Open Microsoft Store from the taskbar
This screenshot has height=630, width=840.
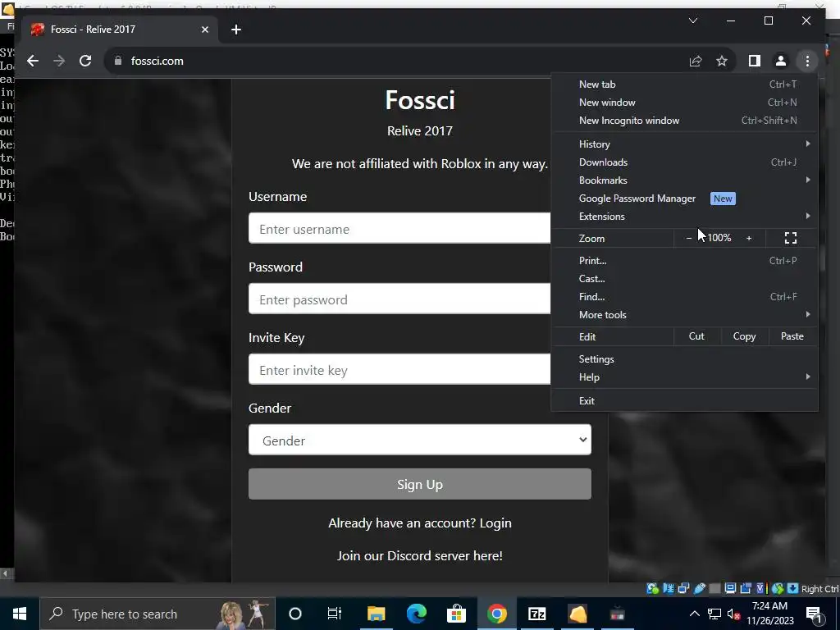[456, 614]
